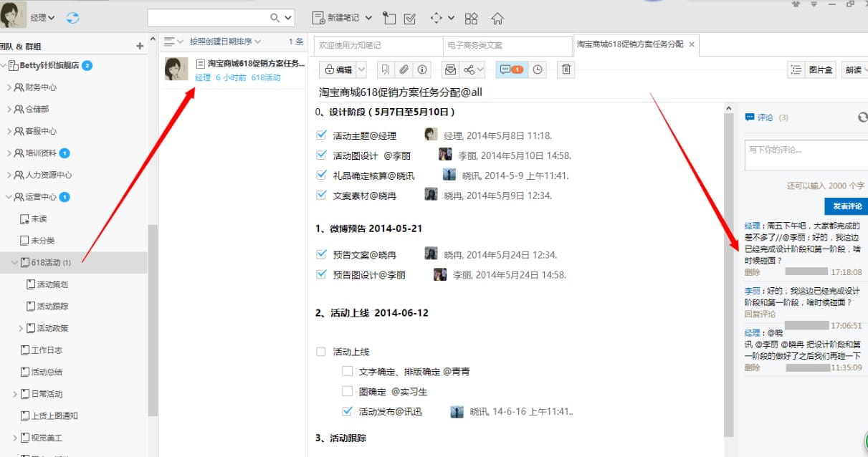Screen dimensions: 868x457
Task: Open the 新建笔记 dropdown arrow
Action: point(368,18)
